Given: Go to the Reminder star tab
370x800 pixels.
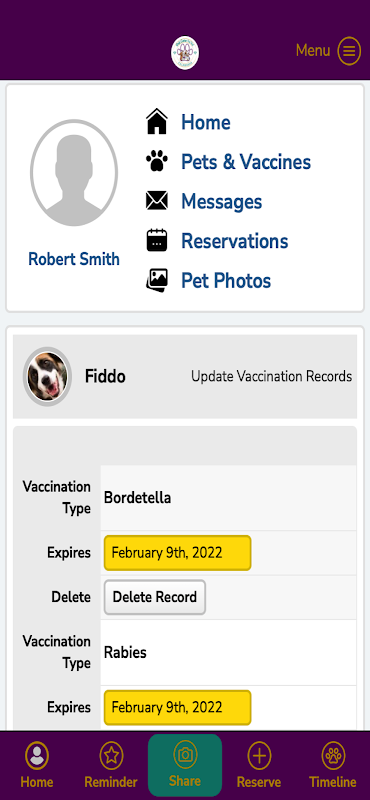Looking at the screenshot, I should pos(111,765).
